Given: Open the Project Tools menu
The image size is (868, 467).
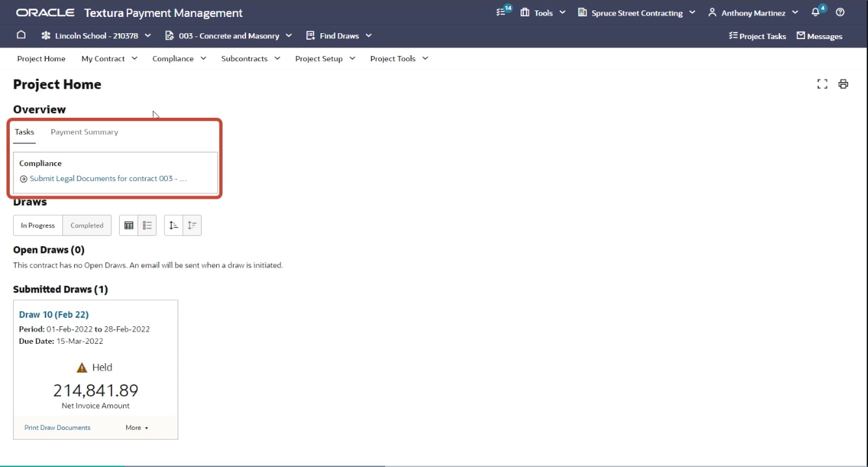Looking at the screenshot, I should click(399, 59).
